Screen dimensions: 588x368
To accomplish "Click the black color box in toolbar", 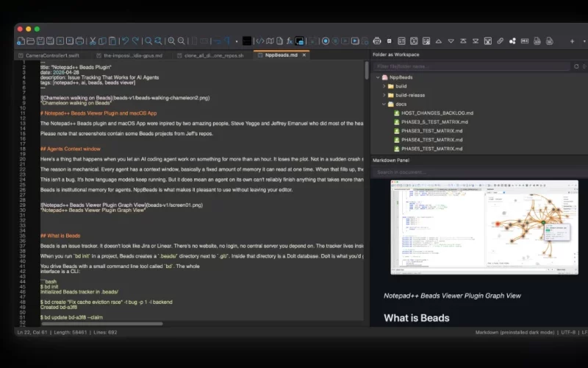I will pyautogui.click(x=247, y=41).
